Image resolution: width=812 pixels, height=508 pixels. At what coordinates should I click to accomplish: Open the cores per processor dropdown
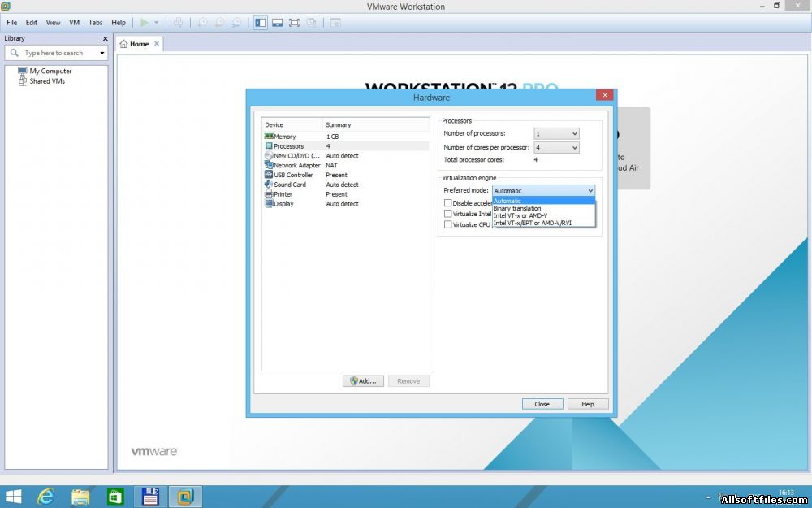coord(556,148)
